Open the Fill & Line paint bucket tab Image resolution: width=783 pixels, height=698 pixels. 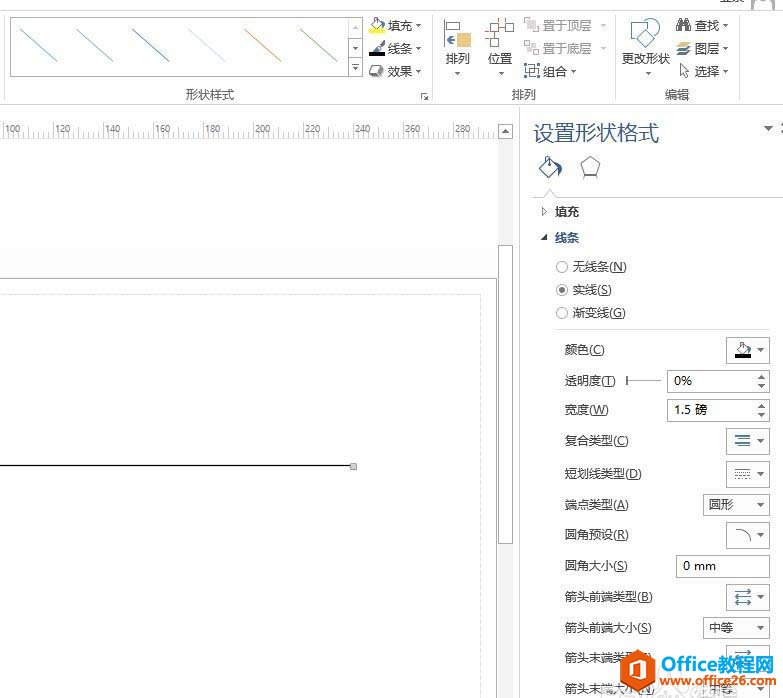click(550, 167)
